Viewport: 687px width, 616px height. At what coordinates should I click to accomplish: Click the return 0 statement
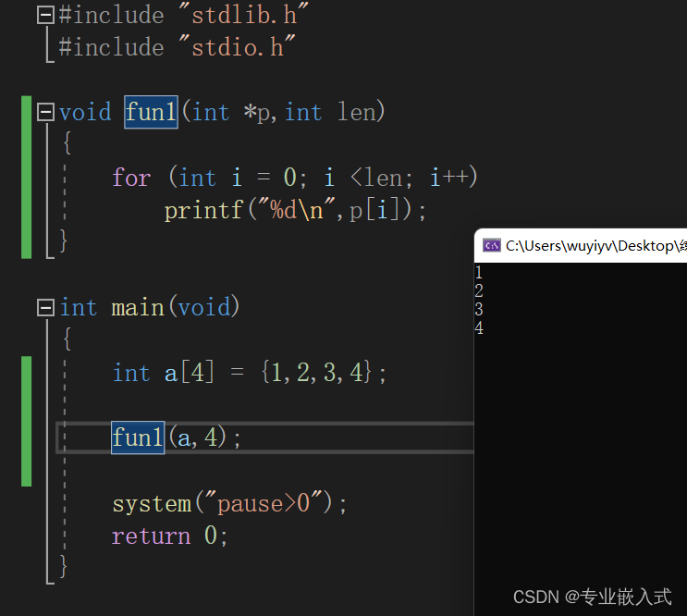(169, 536)
